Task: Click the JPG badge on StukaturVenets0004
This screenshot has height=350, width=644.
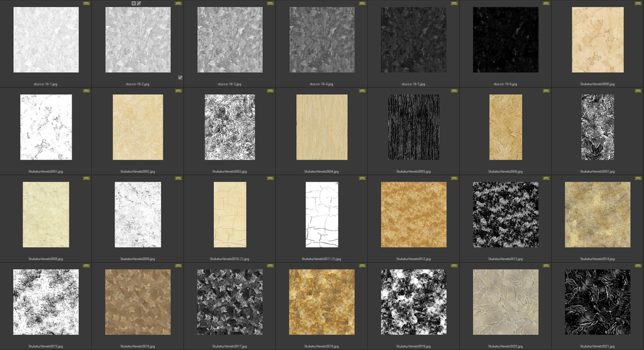Action: pyautogui.click(x=362, y=90)
